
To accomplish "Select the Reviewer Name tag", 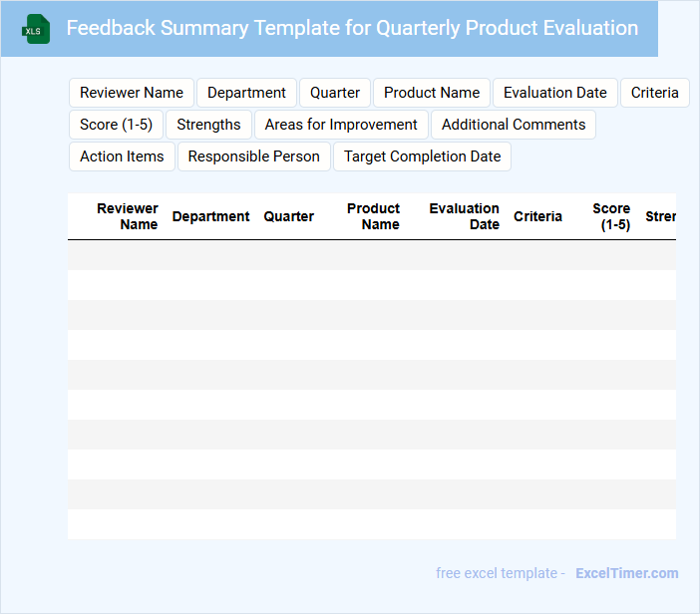I will (x=132, y=93).
